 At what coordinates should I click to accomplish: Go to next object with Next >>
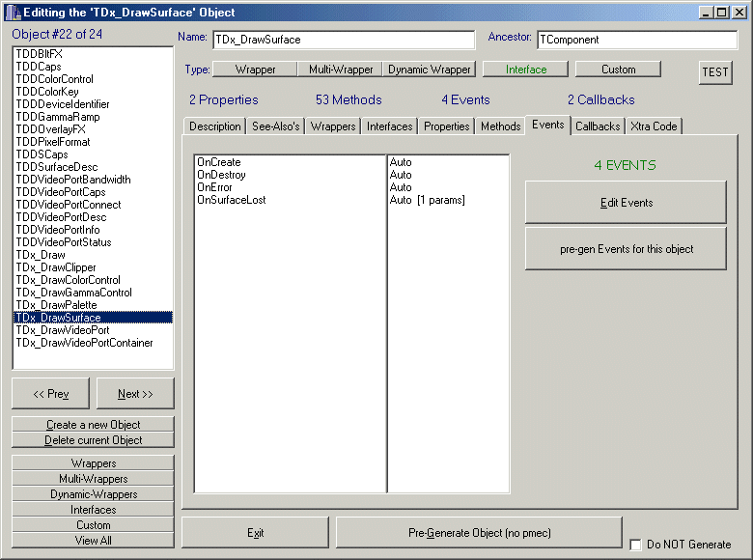point(135,394)
